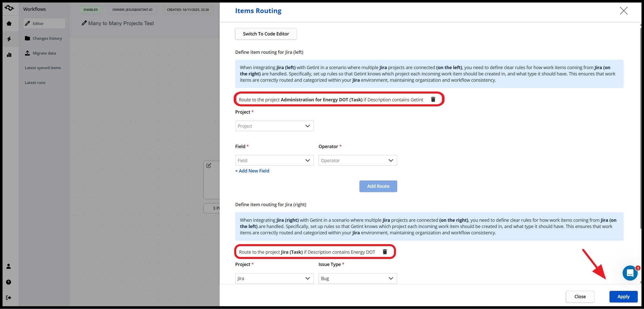Open the Field dropdown
644x309 pixels.
click(274, 160)
